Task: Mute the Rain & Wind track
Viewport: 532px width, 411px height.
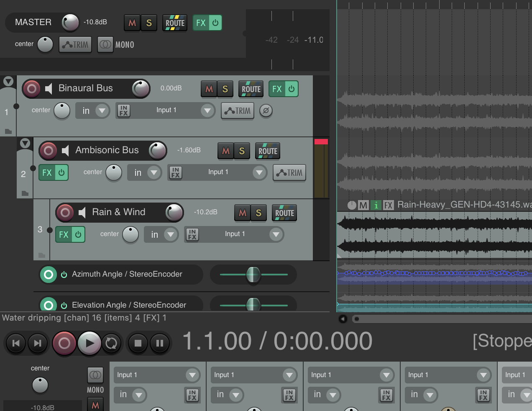Action: (x=243, y=213)
